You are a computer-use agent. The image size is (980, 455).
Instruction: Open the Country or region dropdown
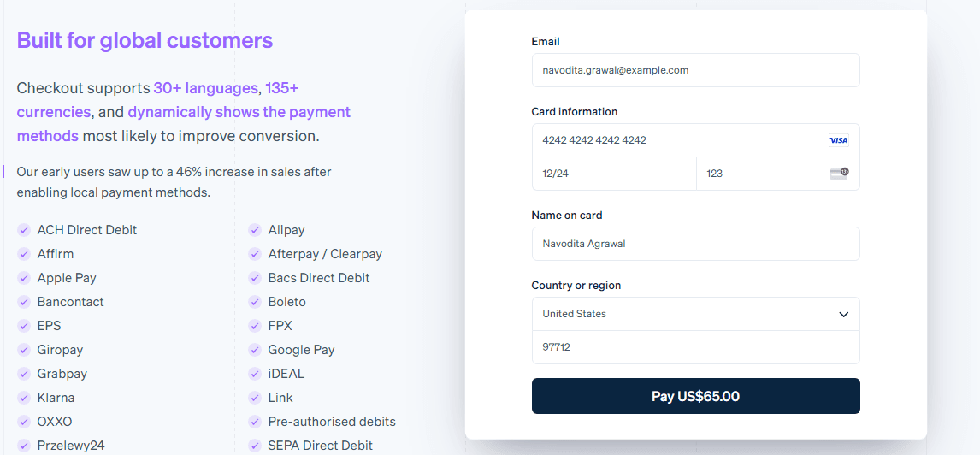684,314
